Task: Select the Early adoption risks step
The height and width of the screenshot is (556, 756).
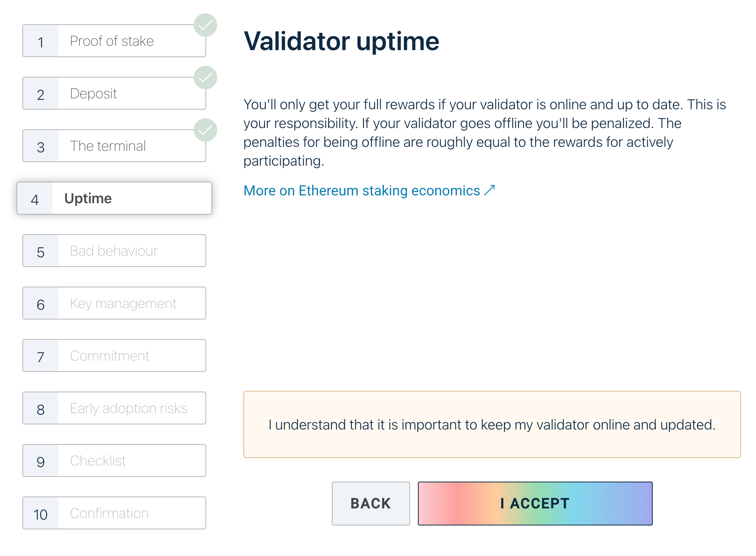Action: click(114, 408)
